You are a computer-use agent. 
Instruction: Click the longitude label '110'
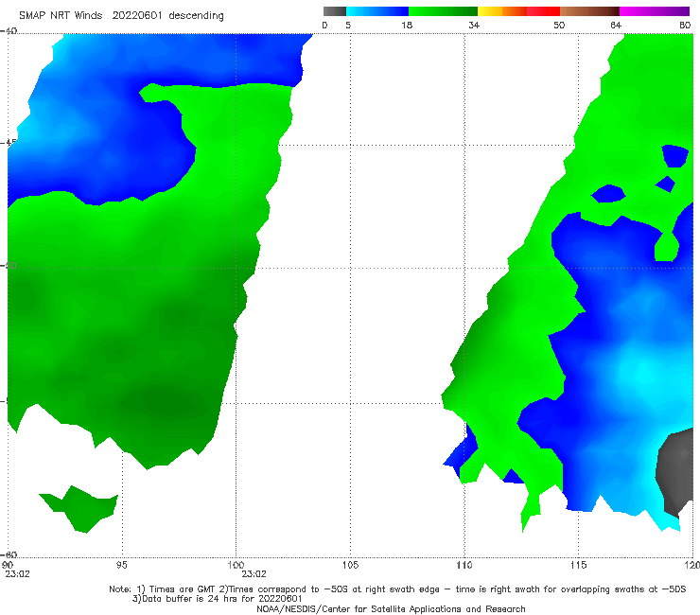(464, 565)
